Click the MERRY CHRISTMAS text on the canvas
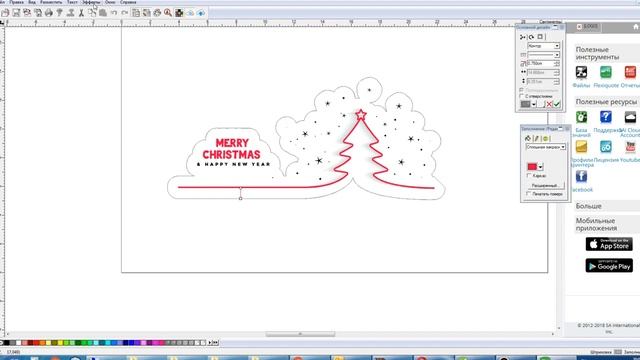The height and width of the screenshot is (360, 640). [x=231, y=149]
